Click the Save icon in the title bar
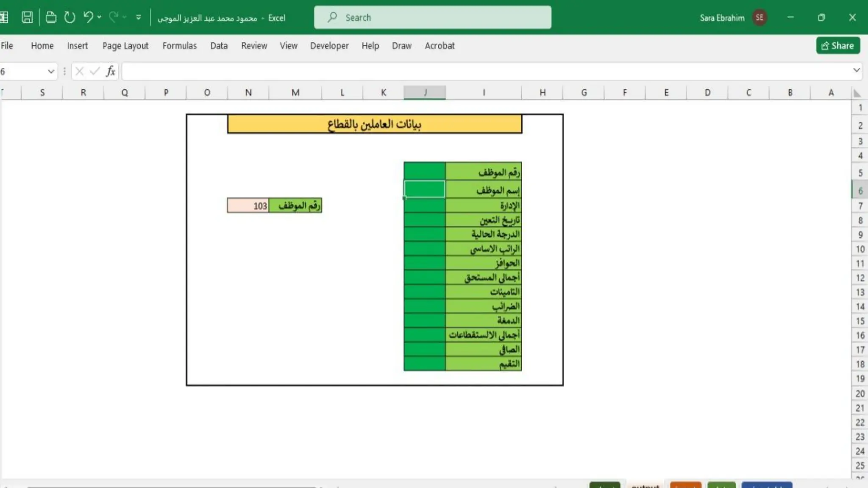Screen dimensions: 868x488 pyautogui.click(x=27, y=17)
